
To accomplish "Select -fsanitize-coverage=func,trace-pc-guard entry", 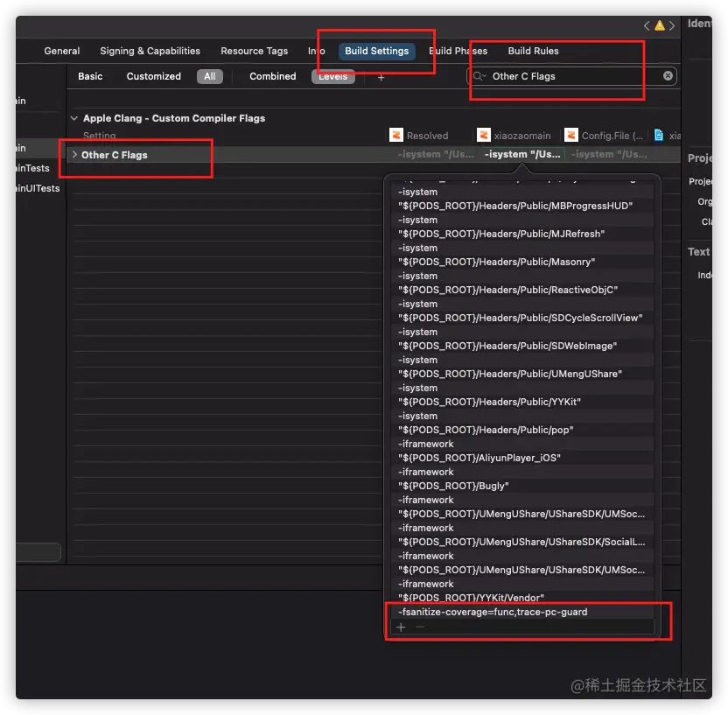I will click(521, 612).
